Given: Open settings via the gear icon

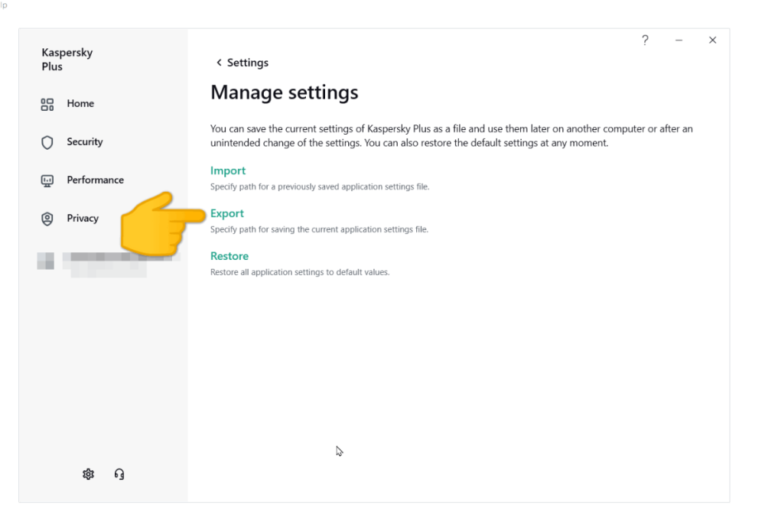Looking at the screenshot, I should pyautogui.click(x=89, y=474).
